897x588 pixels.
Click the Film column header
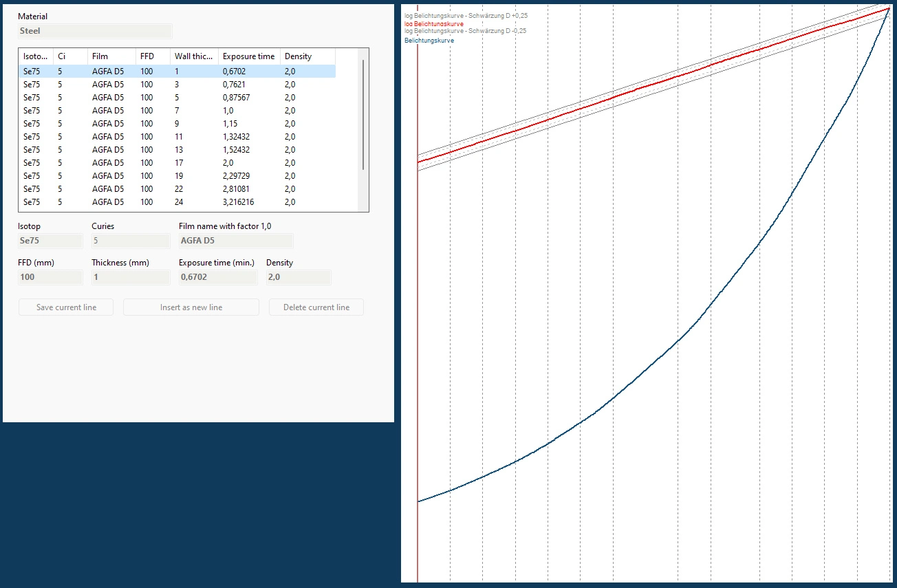(111, 56)
